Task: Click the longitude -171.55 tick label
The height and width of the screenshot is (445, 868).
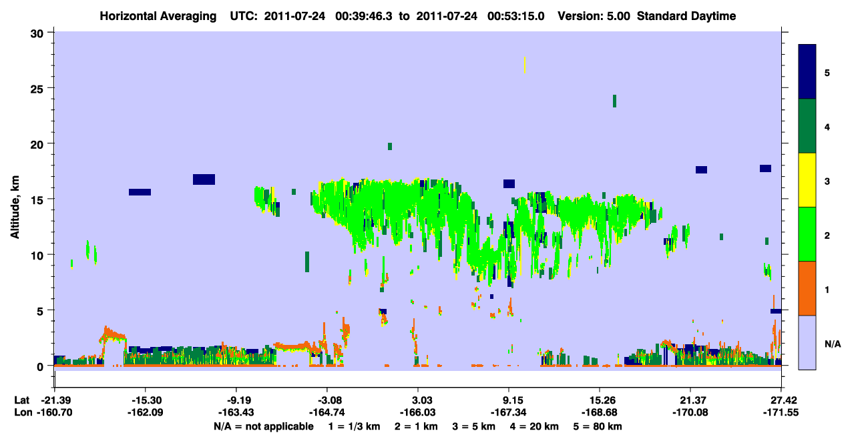Action: coord(781,412)
